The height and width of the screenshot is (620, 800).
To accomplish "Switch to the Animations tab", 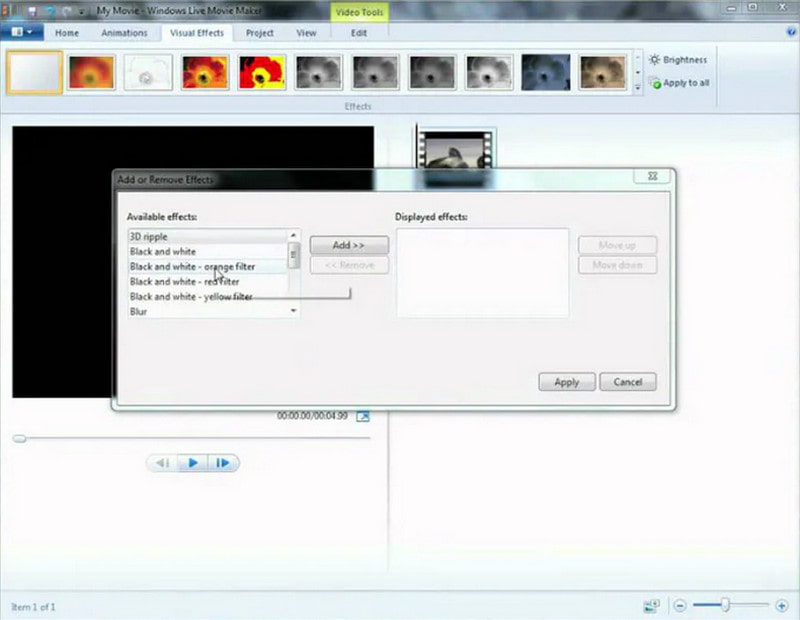I will (x=124, y=33).
